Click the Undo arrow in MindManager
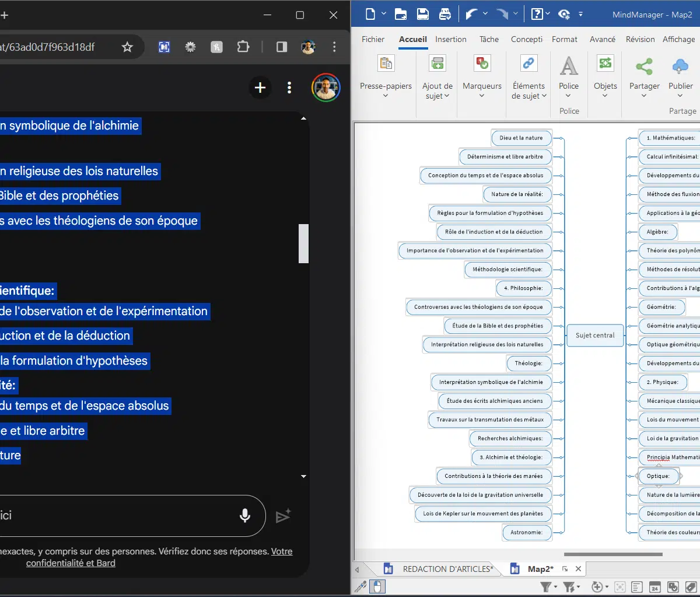The image size is (700, 597). [471, 14]
